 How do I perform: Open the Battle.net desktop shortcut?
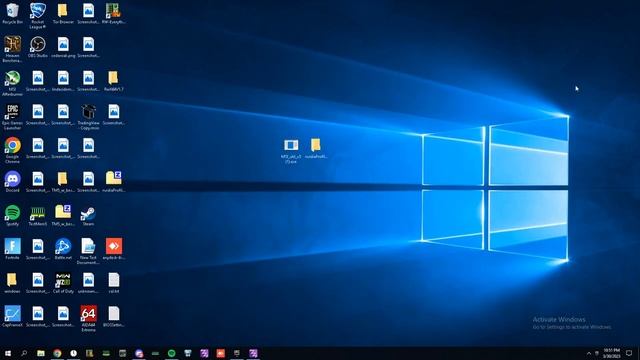coord(63,249)
